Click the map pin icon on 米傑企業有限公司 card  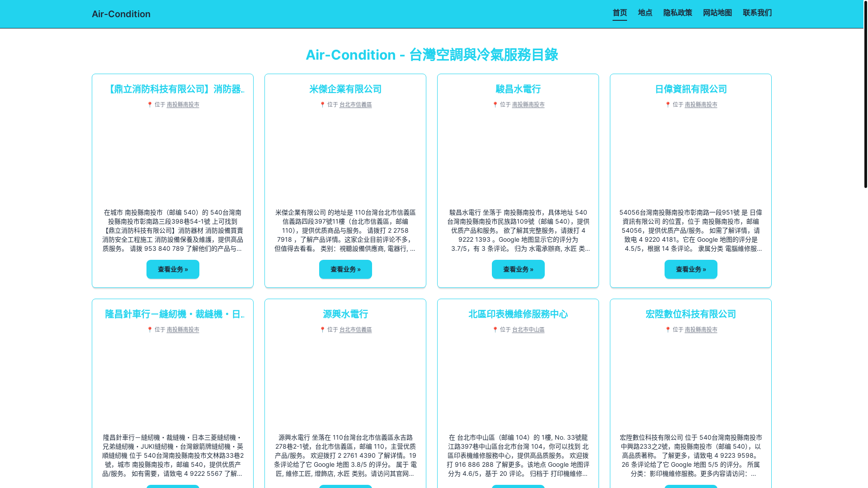tap(322, 104)
